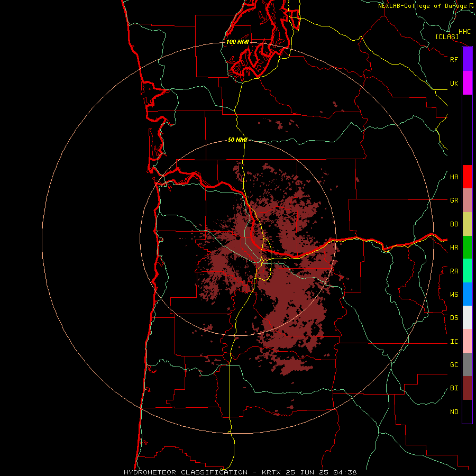This screenshot has width=476, height=476.
Task: Click the UK legend label
Action: 454,83
